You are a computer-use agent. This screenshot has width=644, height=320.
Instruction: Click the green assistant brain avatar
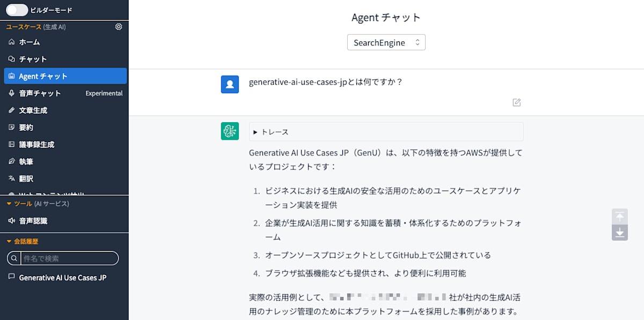(230, 131)
